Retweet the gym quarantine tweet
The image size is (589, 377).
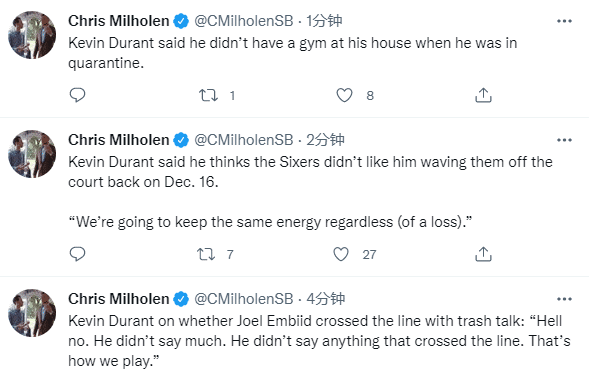208,95
